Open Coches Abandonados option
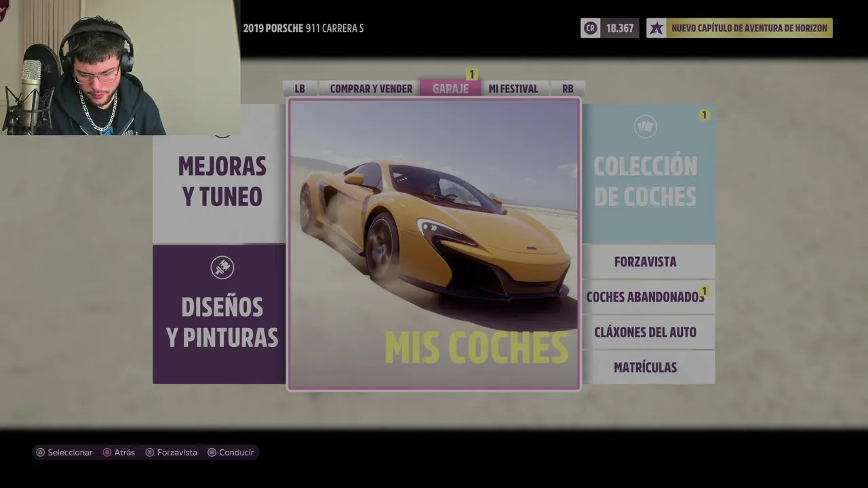Image resolution: width=868 pixels, height=488 pixels. tap(649, 297)
